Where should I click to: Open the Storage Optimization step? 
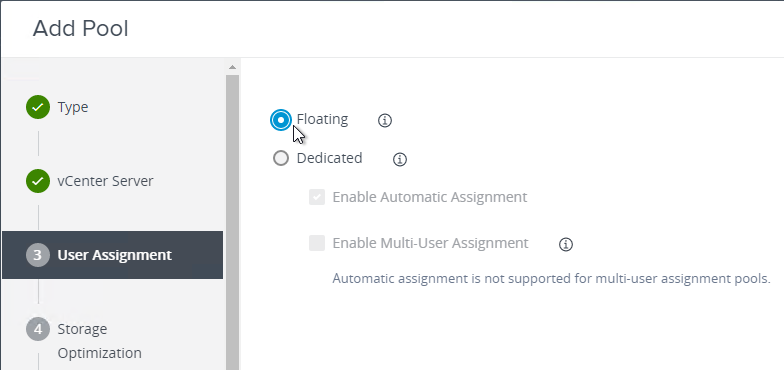click(100, 341)
